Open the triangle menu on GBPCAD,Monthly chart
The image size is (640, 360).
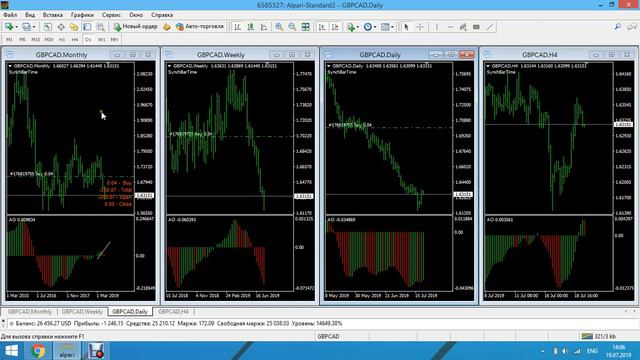pyautogui.click(x=10, y=66)
